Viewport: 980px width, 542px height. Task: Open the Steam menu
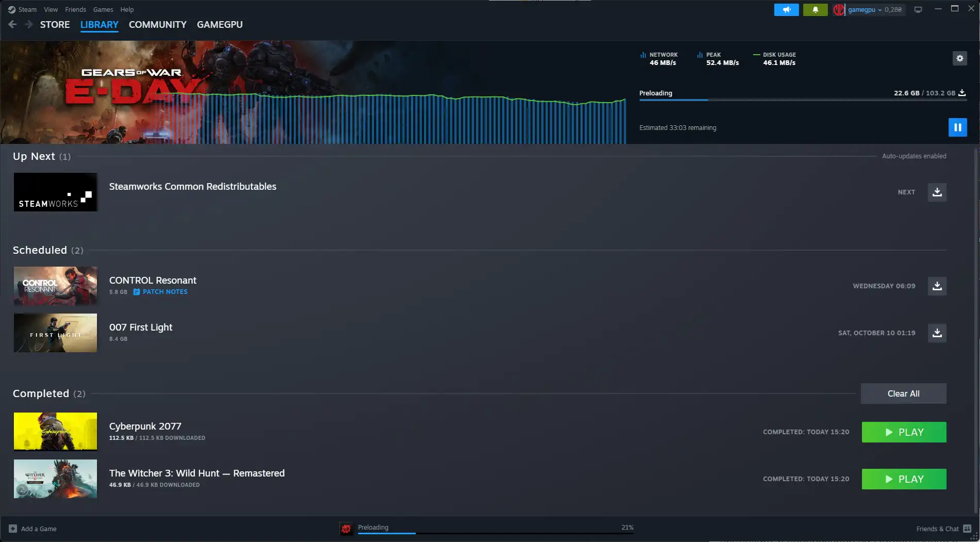(x=27, y=9)
